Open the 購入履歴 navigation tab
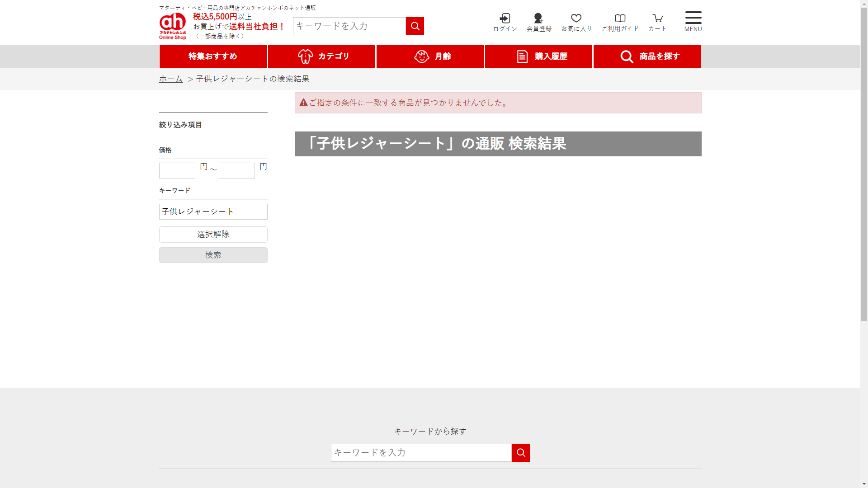Viewport: 868px width, 488px height. coord(538,56)
